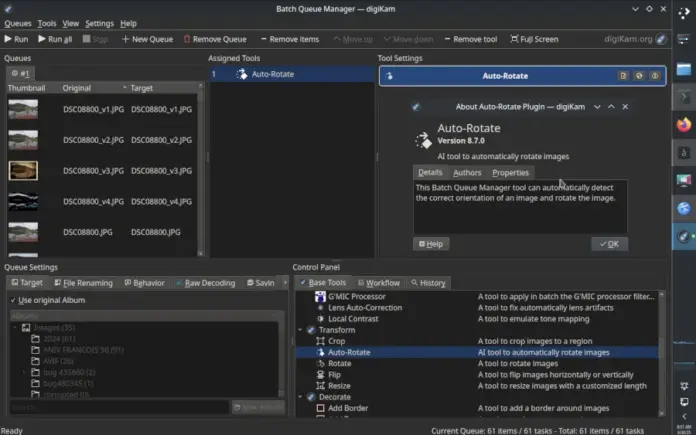The image size is (696, 435).
Task: Click the large Auto-Rotate plugin icon in dialog
Action: [x=423, y=140]
